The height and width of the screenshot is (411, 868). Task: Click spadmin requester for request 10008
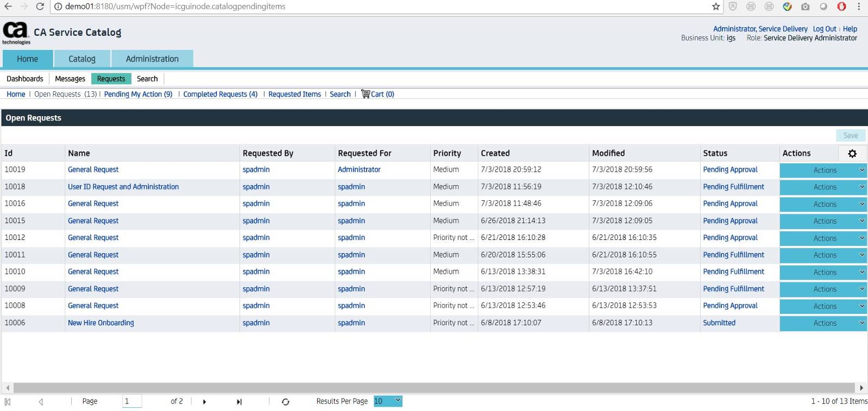256,306
